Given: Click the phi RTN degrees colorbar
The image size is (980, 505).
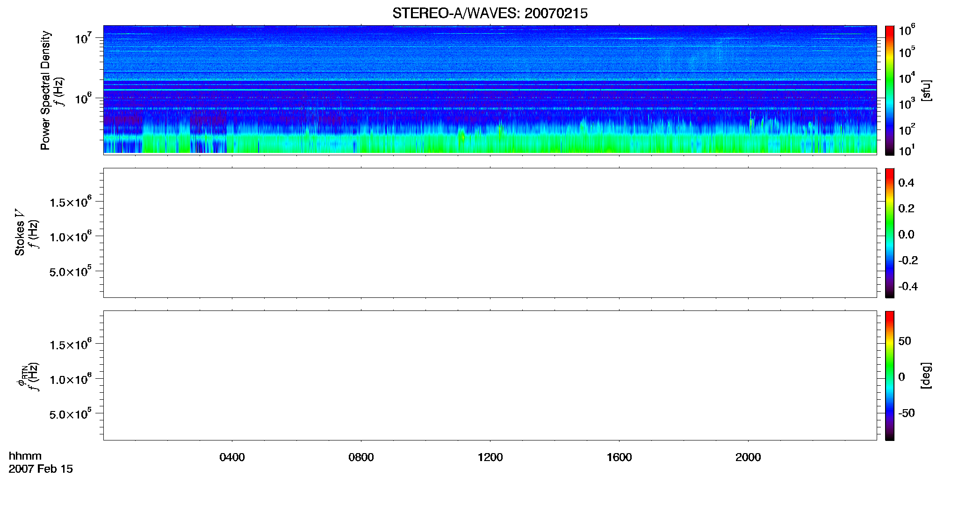Looking at the screenshot, I should point(889,375).
